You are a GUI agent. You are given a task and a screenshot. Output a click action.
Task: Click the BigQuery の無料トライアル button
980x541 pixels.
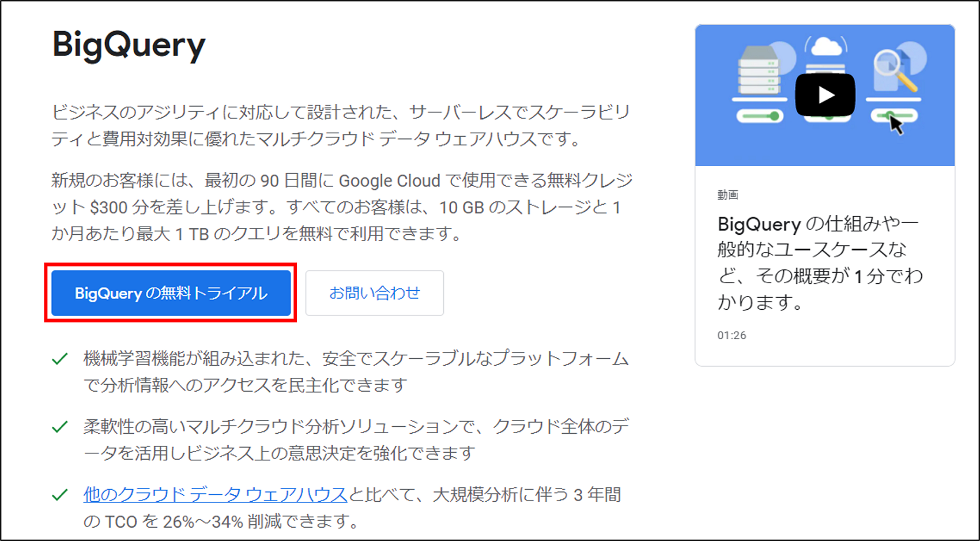(171, 293)
